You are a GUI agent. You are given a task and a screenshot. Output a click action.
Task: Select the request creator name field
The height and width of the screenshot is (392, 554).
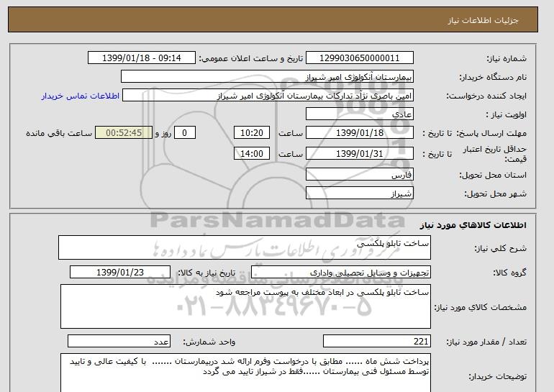[268, 96]
